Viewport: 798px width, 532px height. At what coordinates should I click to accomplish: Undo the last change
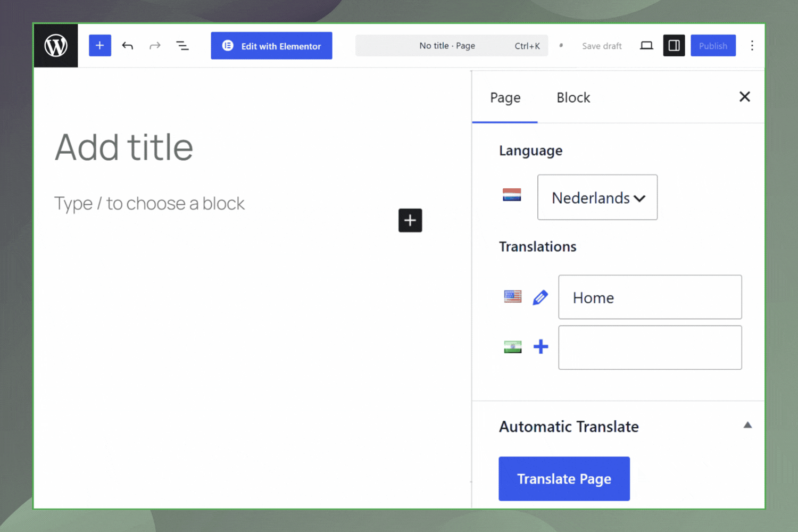tap(128, 46)
